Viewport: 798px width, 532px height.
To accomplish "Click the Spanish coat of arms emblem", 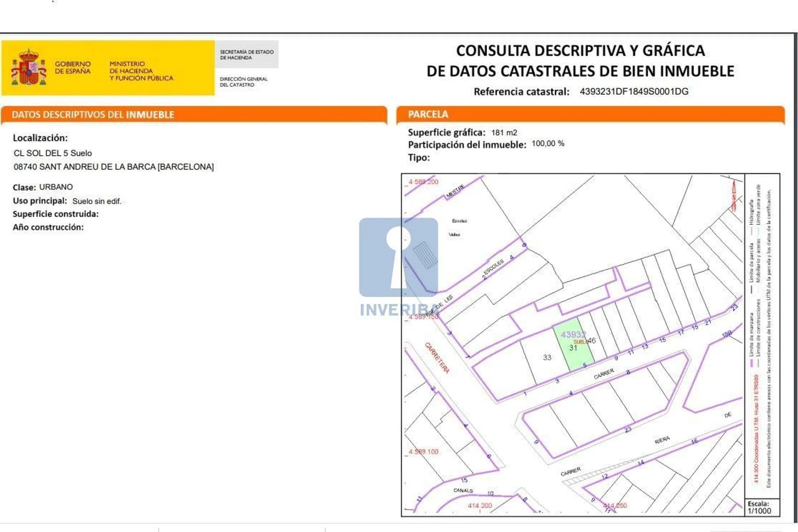I will [29, 67].
